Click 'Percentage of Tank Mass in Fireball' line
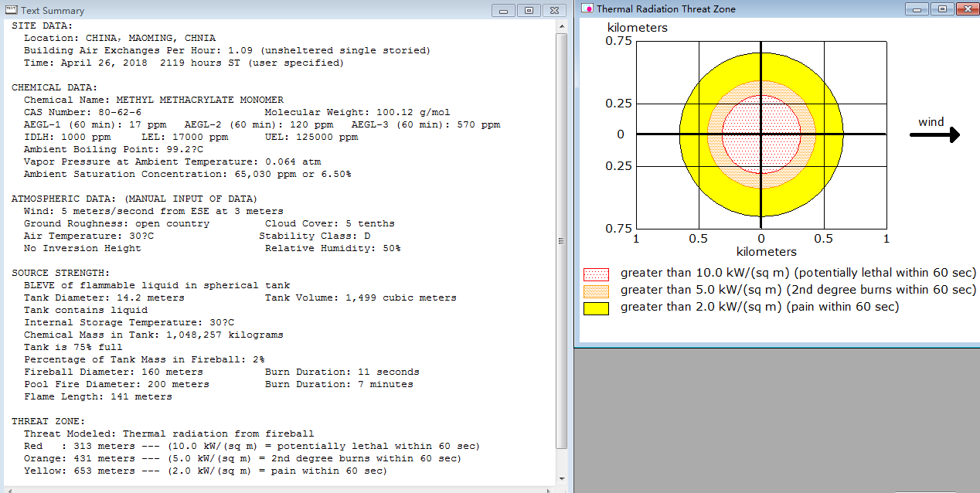This screenshot has height=493, width=980. [x=145, y=359]
